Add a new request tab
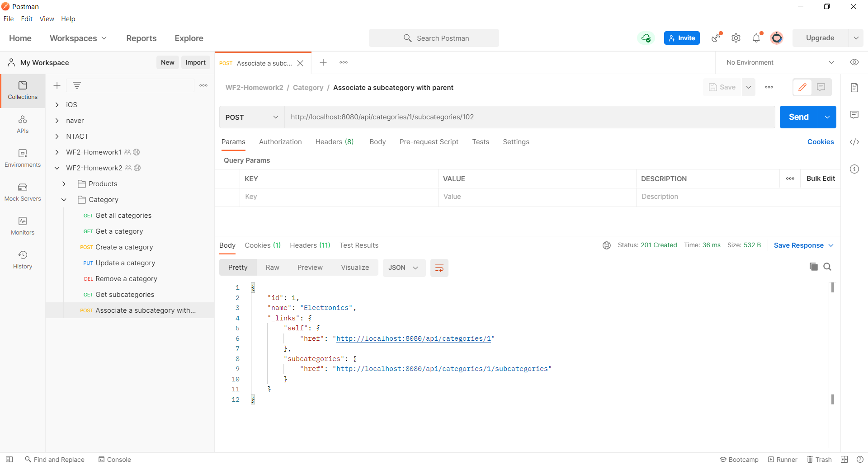 tap(323, 62)
